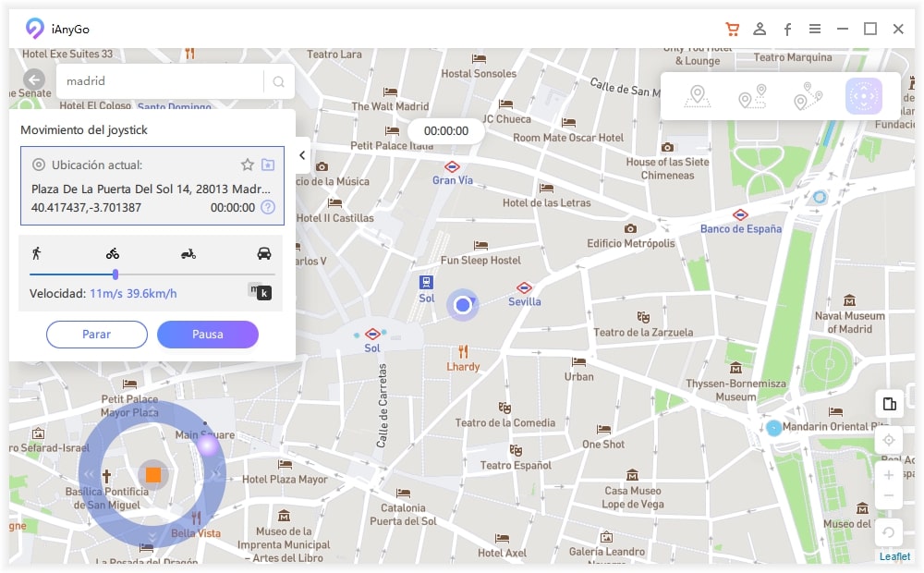Image resolution: width=924 pixels, height=573 pixels.
Task: Click the Banco de España metro marker
Action: (x=740, y=214)
